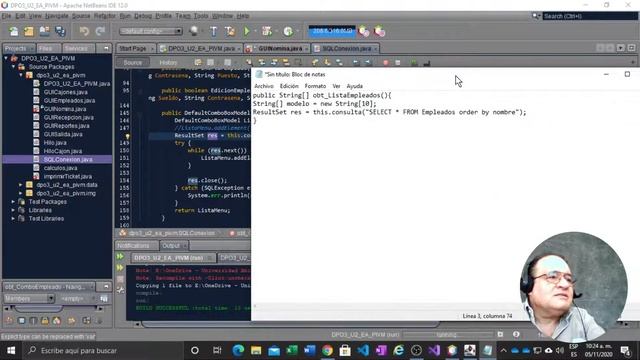Open Task View from taskbar
This screenshot has width=640, height=360.
(217, 351)
